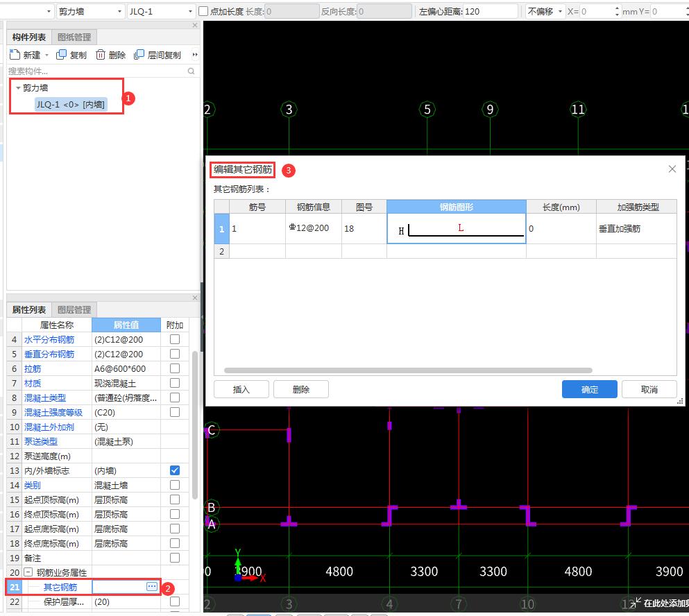Open the leftmost toolbar dropdown arrow

[x=49, y=11]
